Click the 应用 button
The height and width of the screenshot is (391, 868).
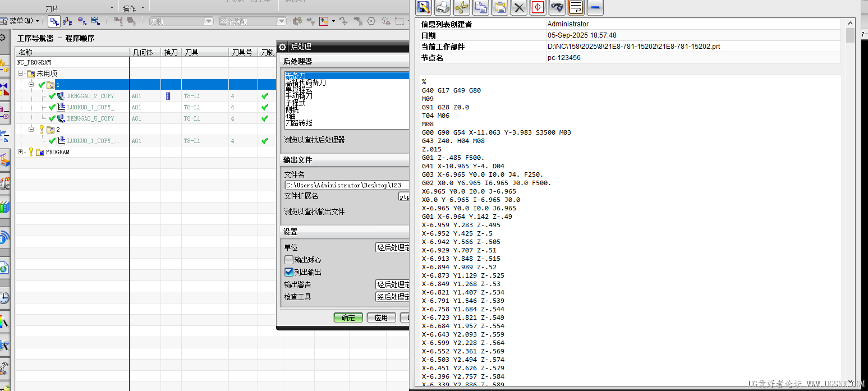pyautogui.click(x=381, y=318)
